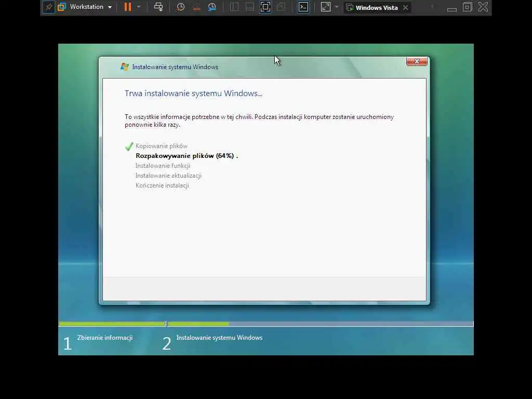This screenshot has height=399, width=532.
Task: Click the 'Instalowanie systemu Windows' progress bar
Action: [320, 324]
